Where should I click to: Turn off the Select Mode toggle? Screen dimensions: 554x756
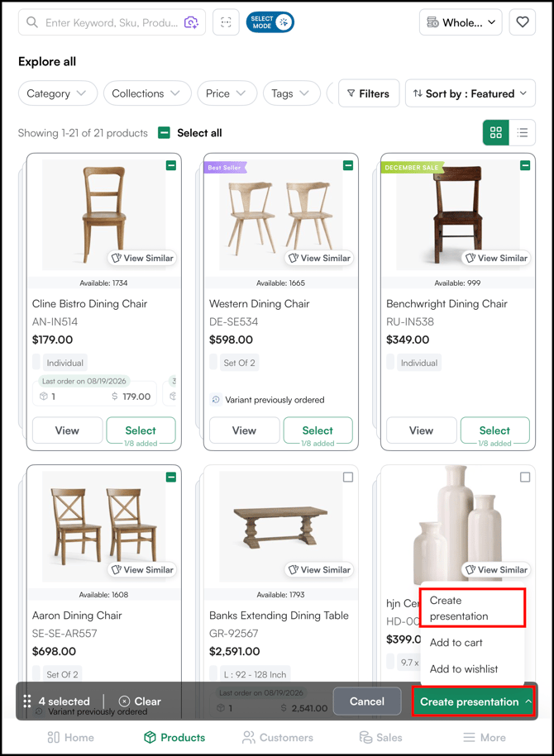[270, 22]
